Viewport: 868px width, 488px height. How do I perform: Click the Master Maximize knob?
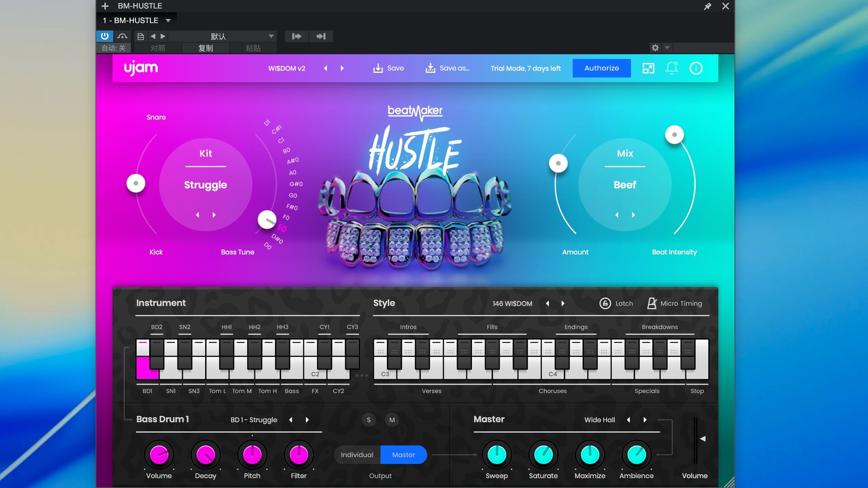590,455
